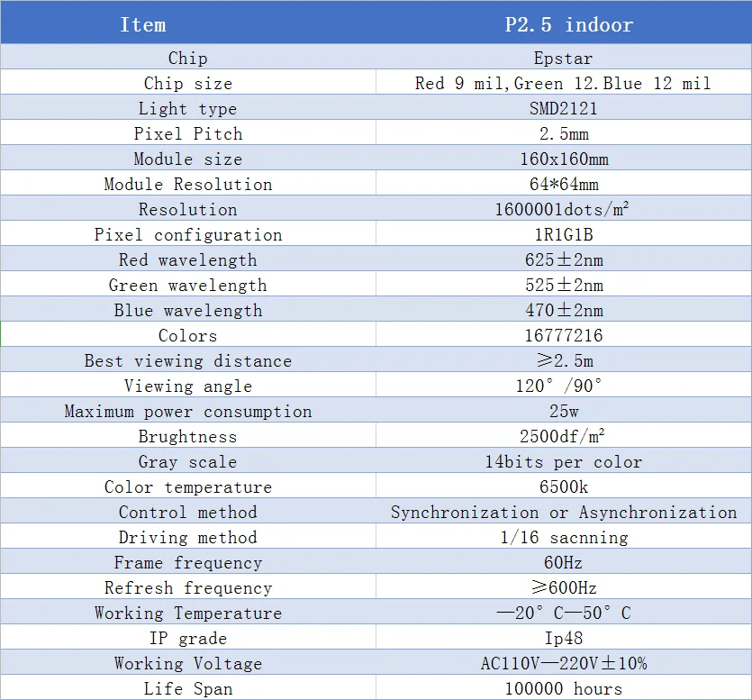The image size is (752, 700).
Task: Click the 'Epstar' value cell
Action: [x=563, y=58]
